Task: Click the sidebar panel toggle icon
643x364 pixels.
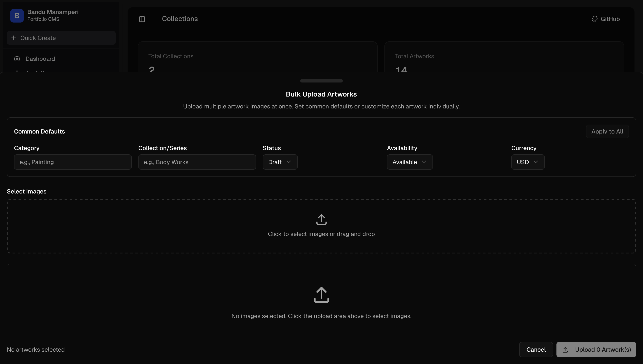Action: click(142, 19)
